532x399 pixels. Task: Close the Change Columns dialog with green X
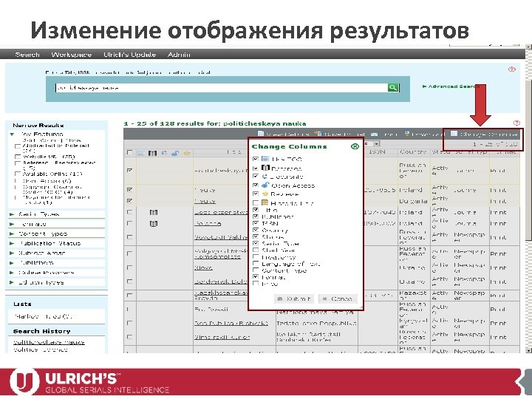click(x=355, y=146)
